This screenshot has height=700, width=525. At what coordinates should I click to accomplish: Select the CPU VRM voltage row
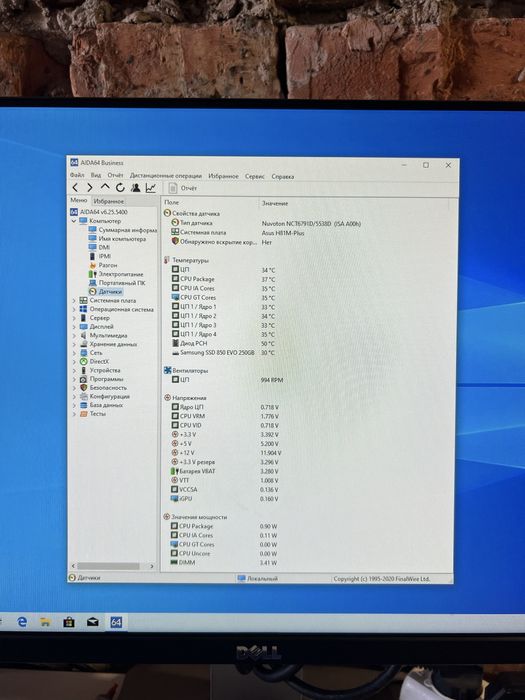pyautogui.click(x=225, y=416)
